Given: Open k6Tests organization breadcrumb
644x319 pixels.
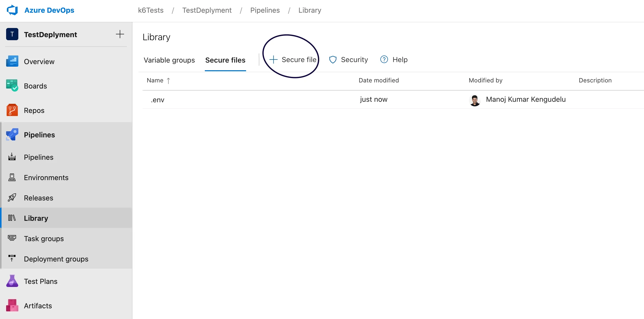Looking at the screenshot, I should (151, 10).
